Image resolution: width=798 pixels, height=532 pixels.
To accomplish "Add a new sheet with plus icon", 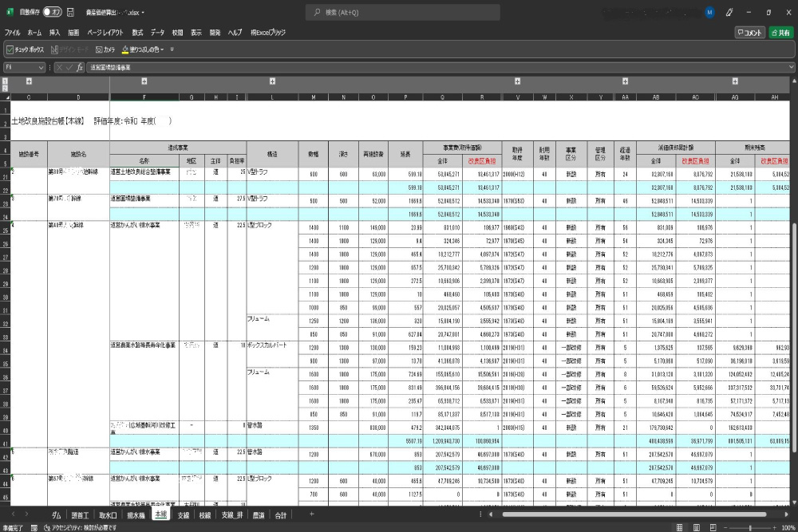I will [x=311, y=514].
